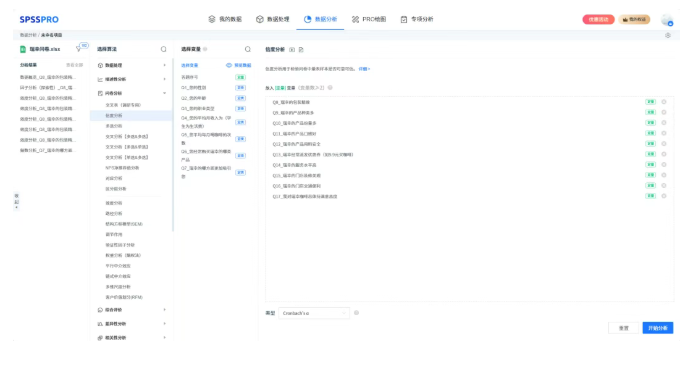Click the green type badge on row Q8
687x380 pixels.
tap(650, 102)
